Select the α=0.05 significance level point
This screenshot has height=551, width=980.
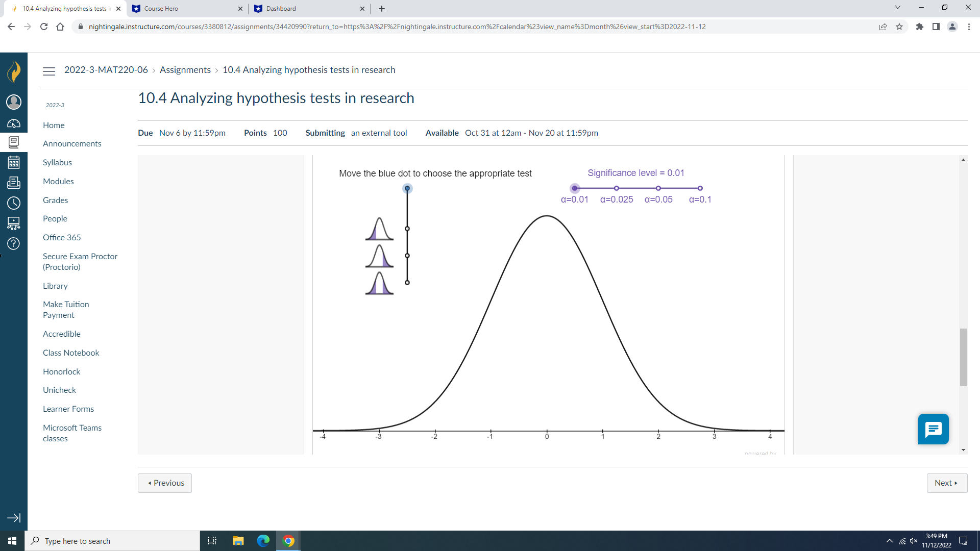658,188
